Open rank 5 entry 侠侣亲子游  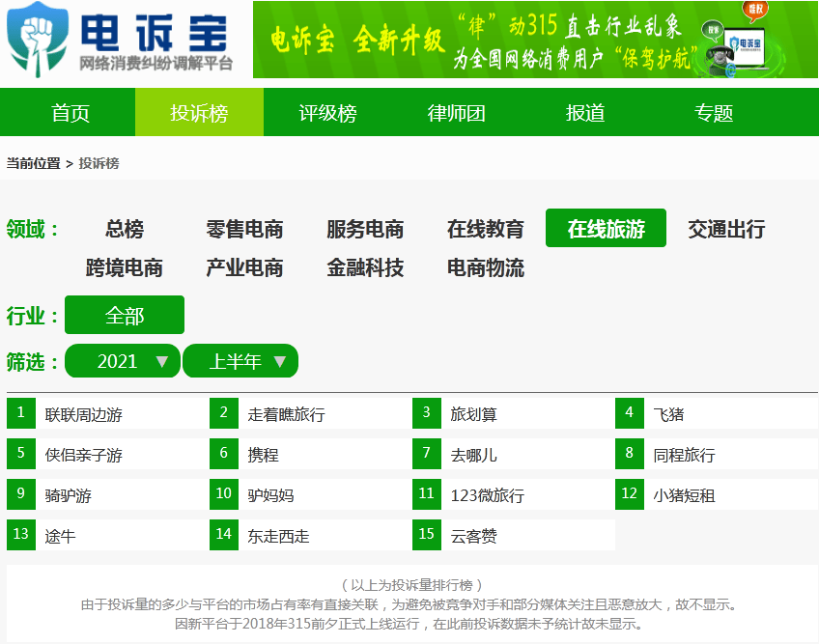coord(108,454)
